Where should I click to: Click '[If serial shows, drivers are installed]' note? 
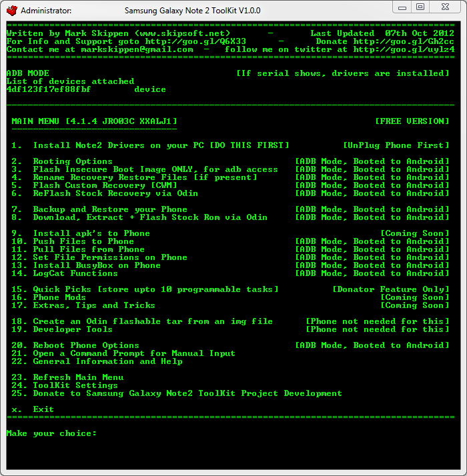tap(343, 73)
